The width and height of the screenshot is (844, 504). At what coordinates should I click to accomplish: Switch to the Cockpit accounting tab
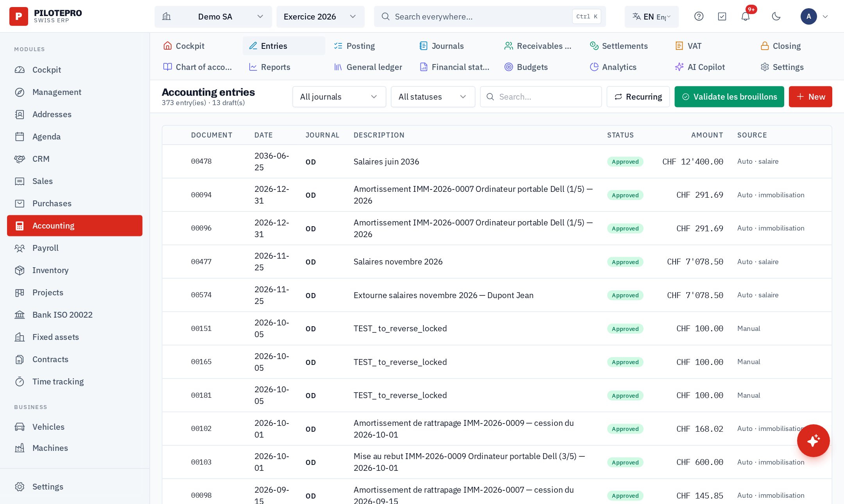(198, 46)
